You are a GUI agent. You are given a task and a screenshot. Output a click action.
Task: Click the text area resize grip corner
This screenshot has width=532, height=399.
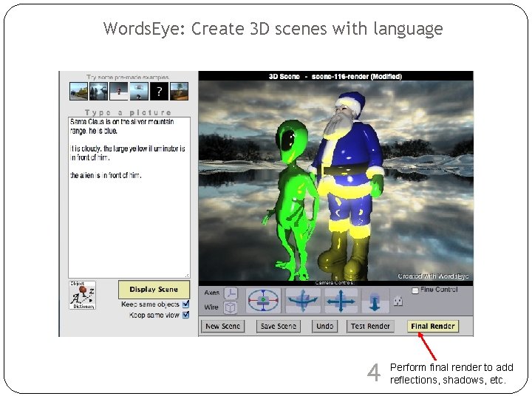coord(187,275)
